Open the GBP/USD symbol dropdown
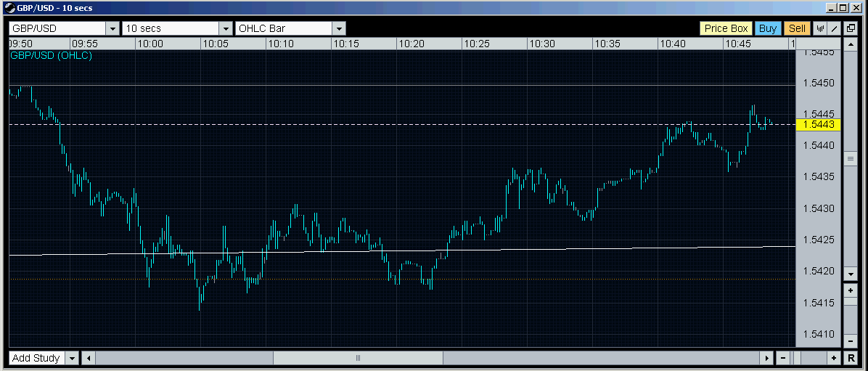Image resolution: width=868 pixels, height=371 pixels. coord(112,28)
